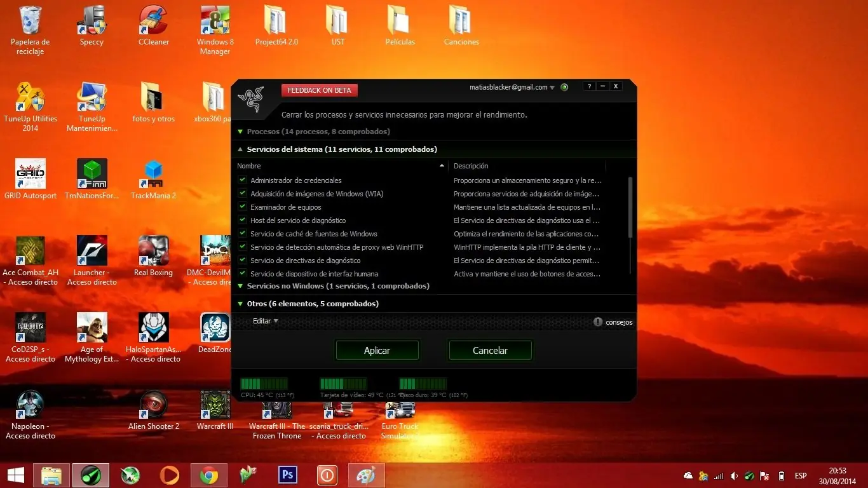Viewport: 868px width, 488px height.
Task: Click the Windows Start button
Action: 15,475
